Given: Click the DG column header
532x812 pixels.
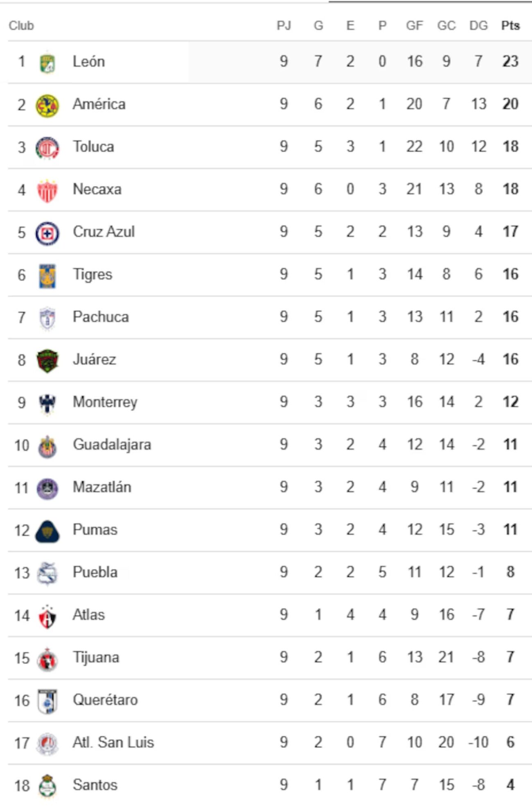Looking at the screenshot, I should [478, 26].
